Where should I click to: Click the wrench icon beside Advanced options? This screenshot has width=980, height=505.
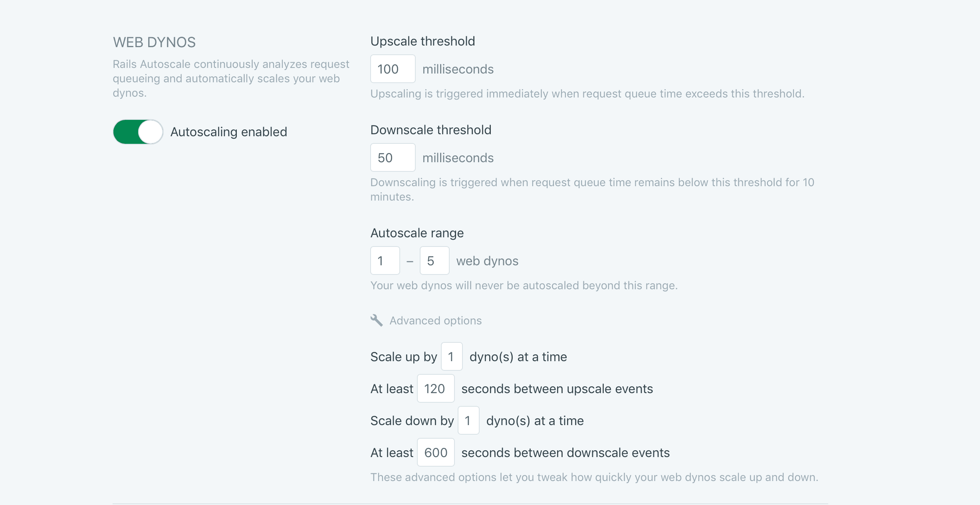tap(376, 320)
